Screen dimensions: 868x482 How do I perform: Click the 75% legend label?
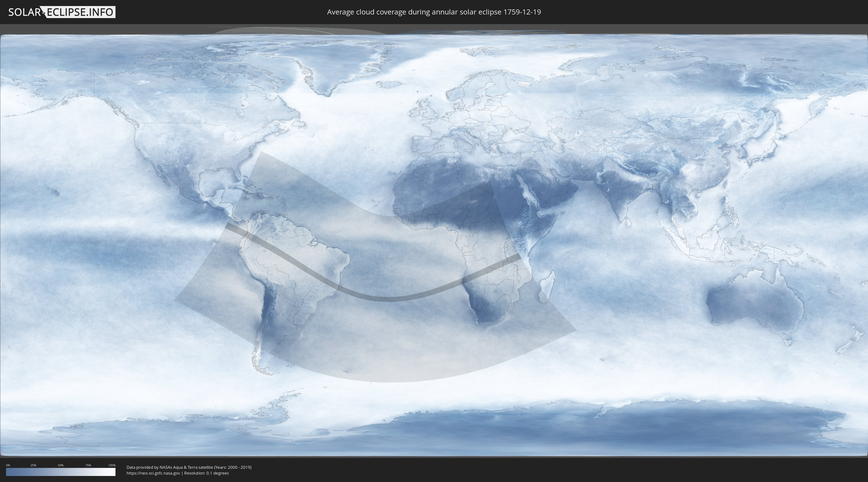tap(88, 465)
